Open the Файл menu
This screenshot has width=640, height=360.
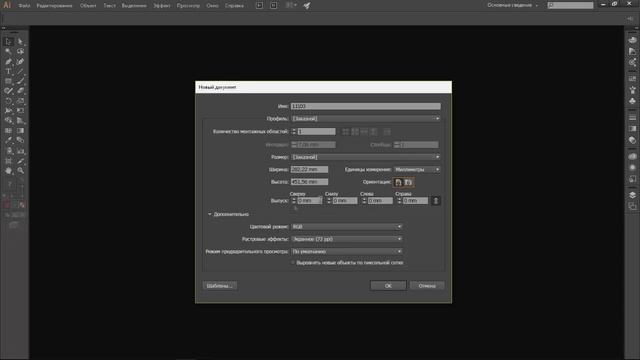click(24, 6)
